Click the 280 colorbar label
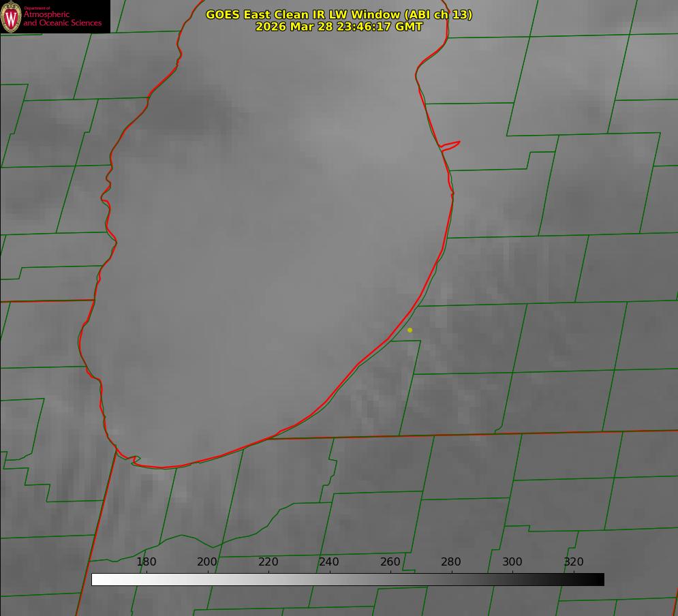 point(451,561)
